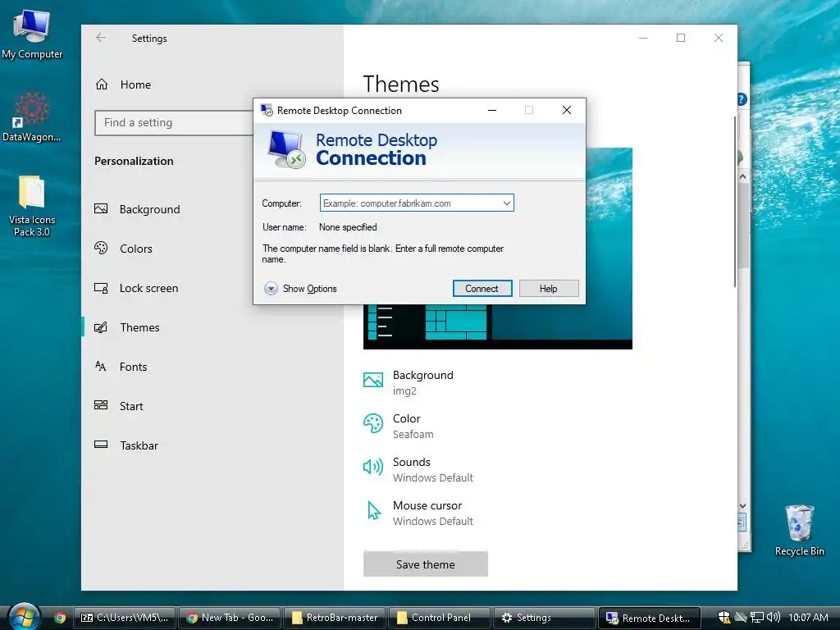Click the Connect button
The height and width of the screenshot is (630, 840).
482,288
